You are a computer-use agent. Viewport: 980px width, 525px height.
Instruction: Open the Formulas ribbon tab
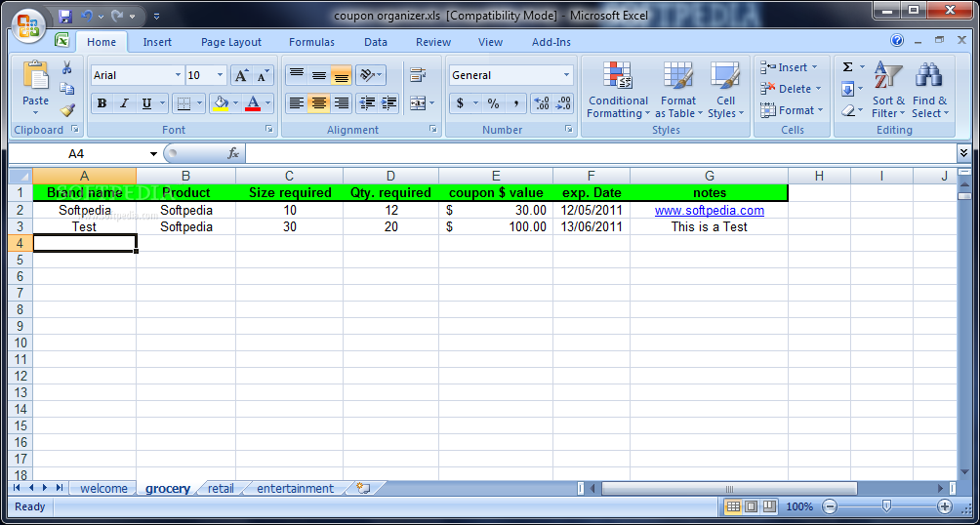[311, 42]
